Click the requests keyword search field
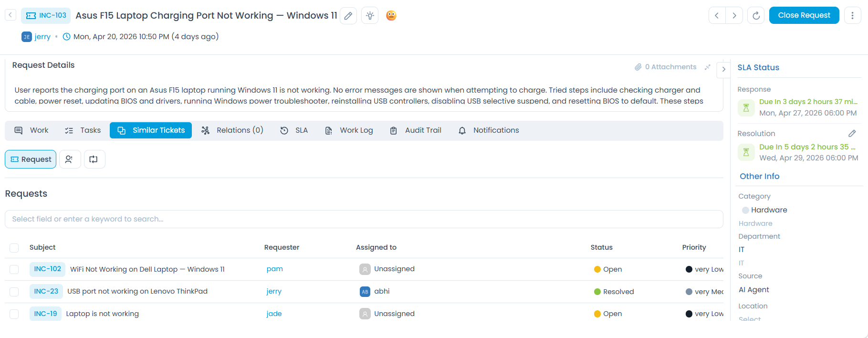 [x=364, y=219]
